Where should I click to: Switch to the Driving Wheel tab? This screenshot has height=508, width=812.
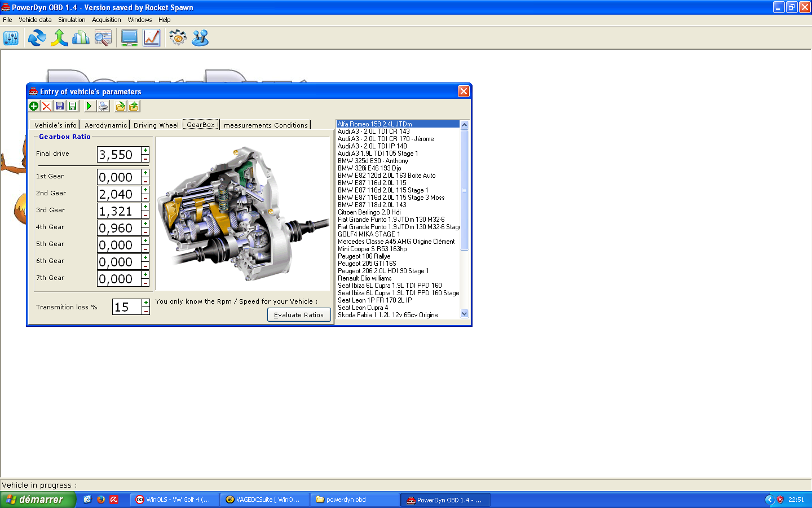[x=156, y=125]
